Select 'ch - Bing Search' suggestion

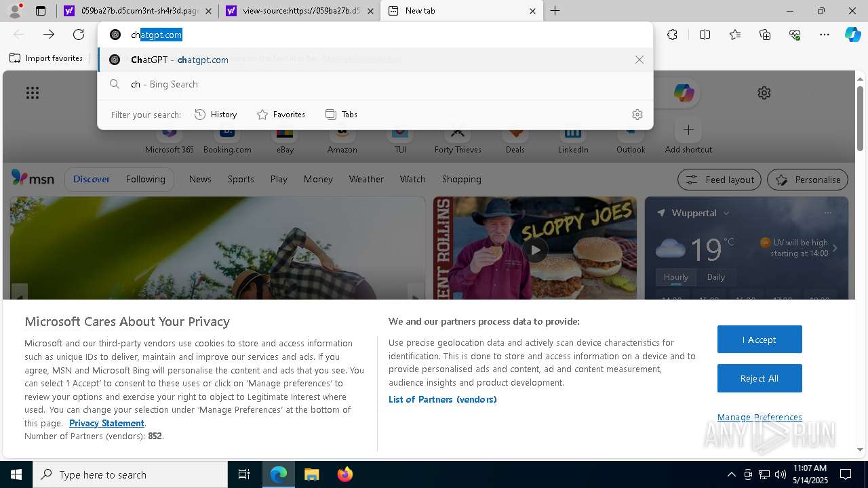click(375, 84)
